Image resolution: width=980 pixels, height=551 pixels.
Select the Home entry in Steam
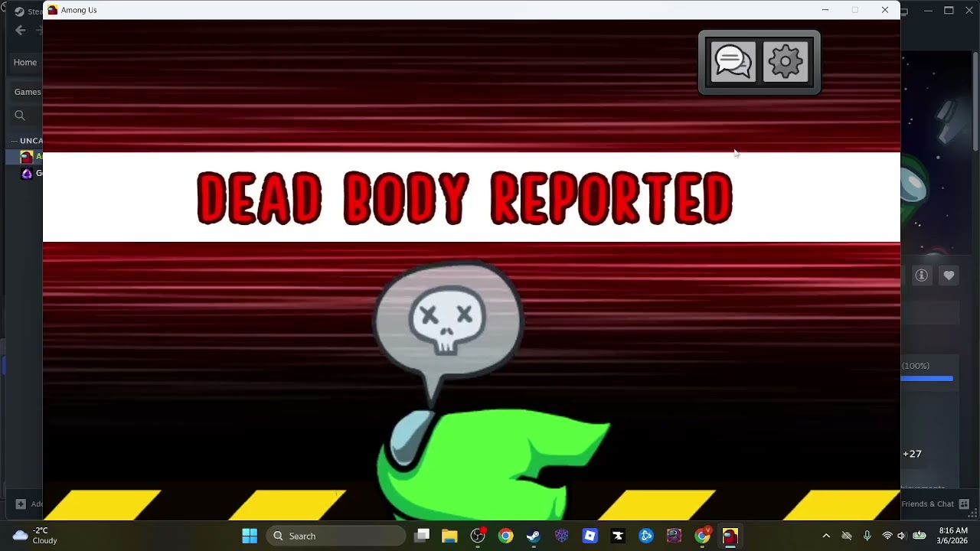(25, 62)
